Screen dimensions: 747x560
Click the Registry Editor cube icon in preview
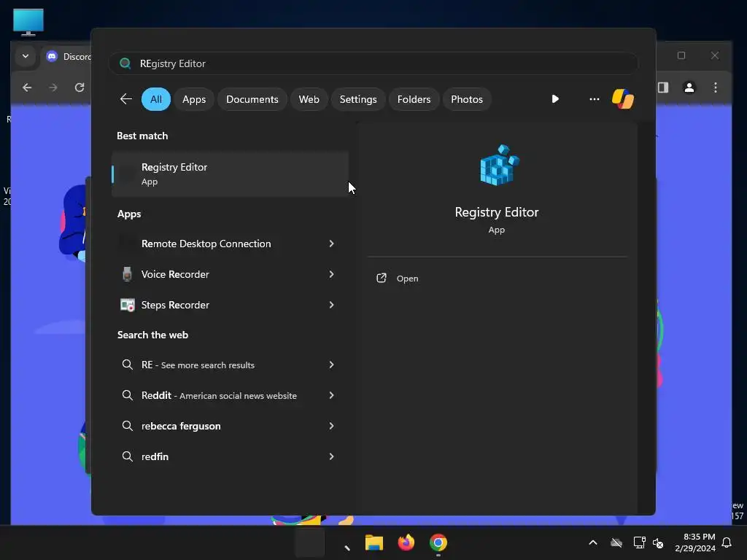tap(499, 165)
